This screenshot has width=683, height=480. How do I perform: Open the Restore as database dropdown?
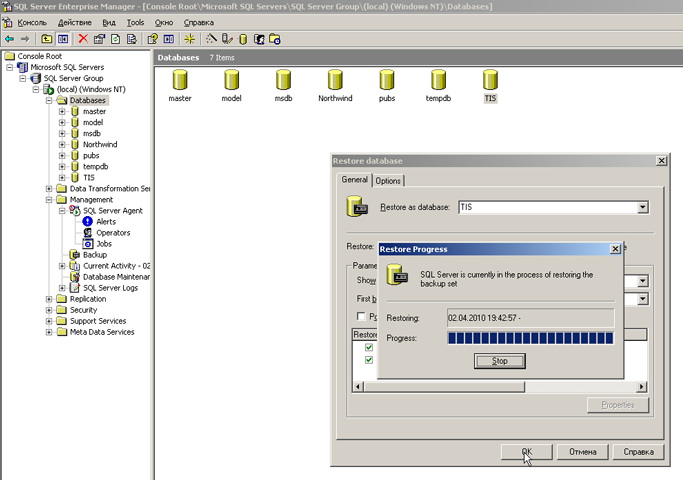642,207
